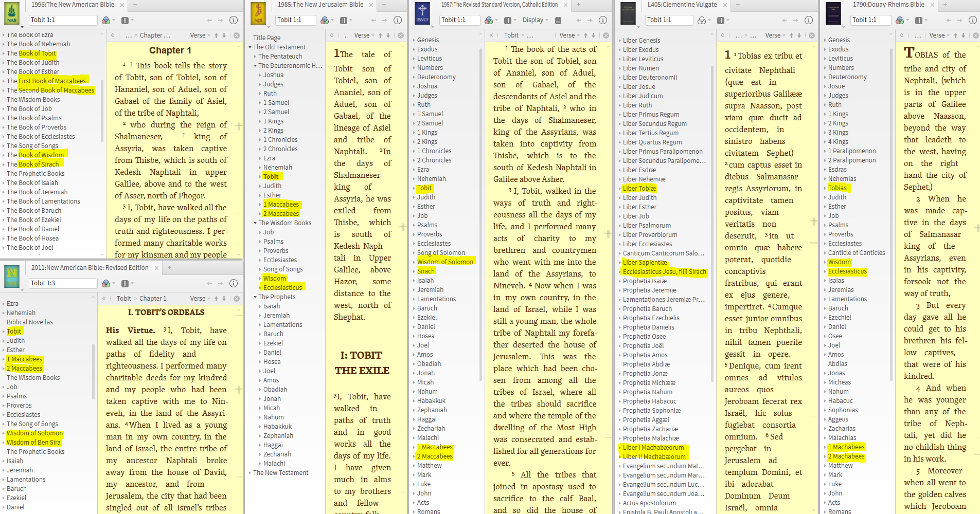Hide table of contents in 2011 NABRE panel
The width and height of the screenshot is (980, 514).
tap(104, 299)
